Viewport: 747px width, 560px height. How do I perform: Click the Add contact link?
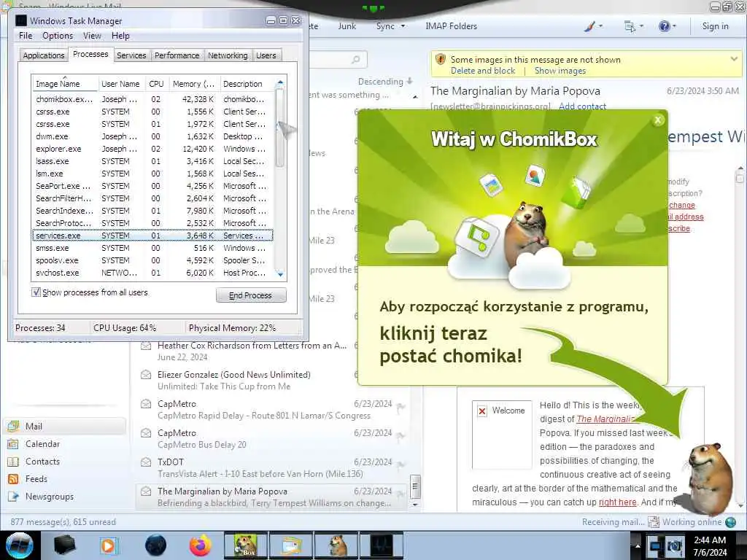point(583,106)
